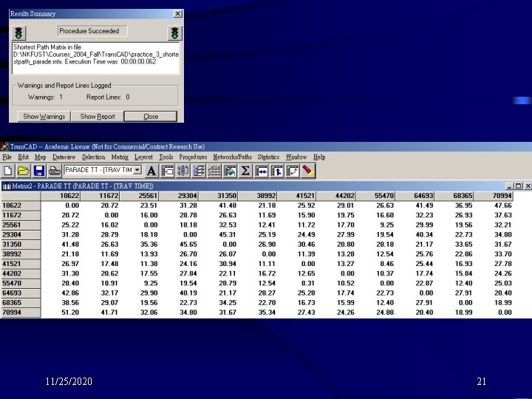Click the horizontal arrows column icon
Screen dimensions: 532x399
tap(262, 171)
